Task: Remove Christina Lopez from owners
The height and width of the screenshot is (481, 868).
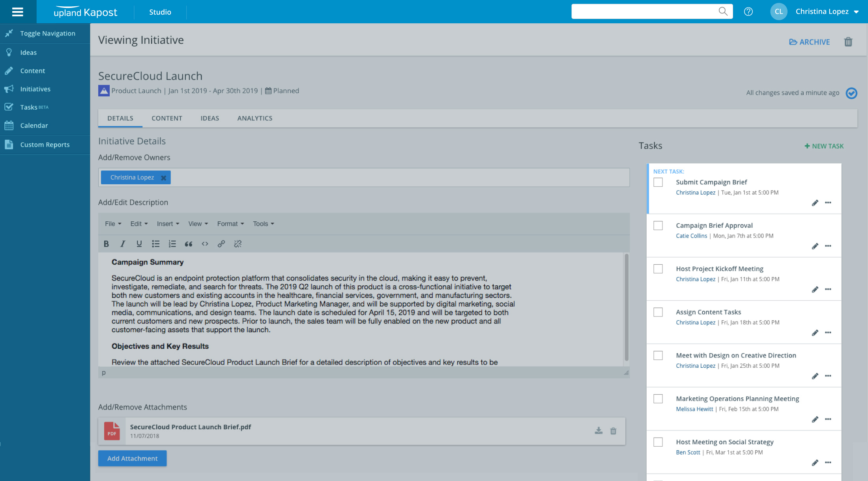Action: click(163, 178)
